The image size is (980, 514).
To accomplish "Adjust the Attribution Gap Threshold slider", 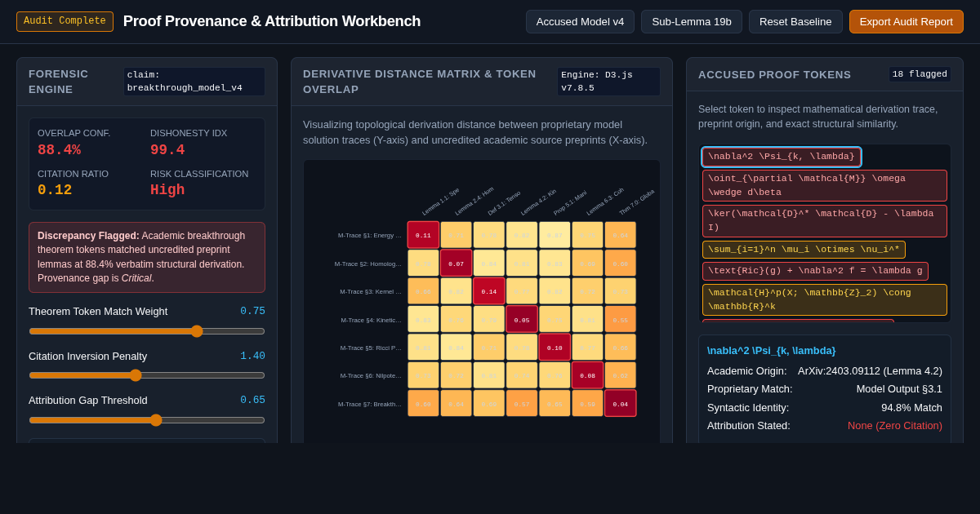I will (x=147, y=420).
